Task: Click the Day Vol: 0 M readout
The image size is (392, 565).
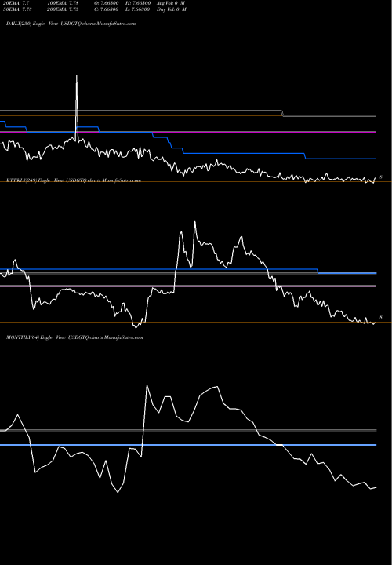Action: tap(172, 9)
